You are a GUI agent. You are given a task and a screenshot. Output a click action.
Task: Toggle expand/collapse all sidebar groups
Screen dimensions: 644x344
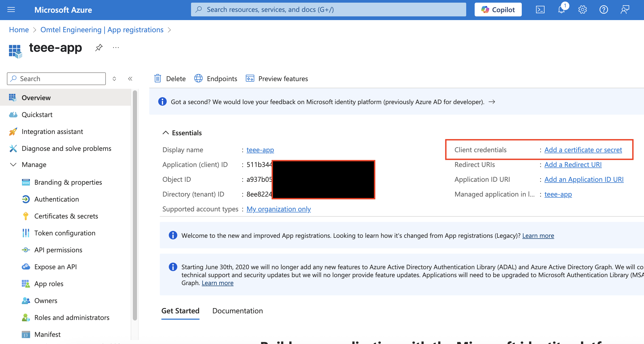click(x=114, y=79)
